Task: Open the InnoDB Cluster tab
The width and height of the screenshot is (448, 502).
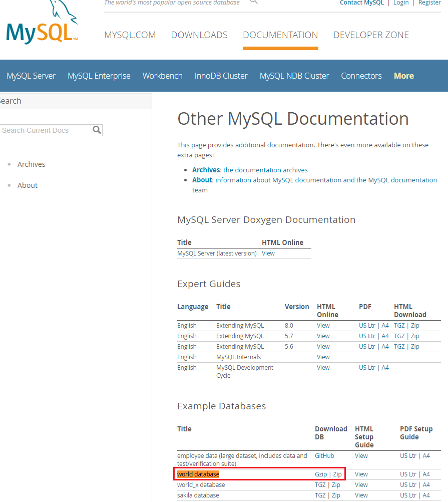Action: (221, 76)
